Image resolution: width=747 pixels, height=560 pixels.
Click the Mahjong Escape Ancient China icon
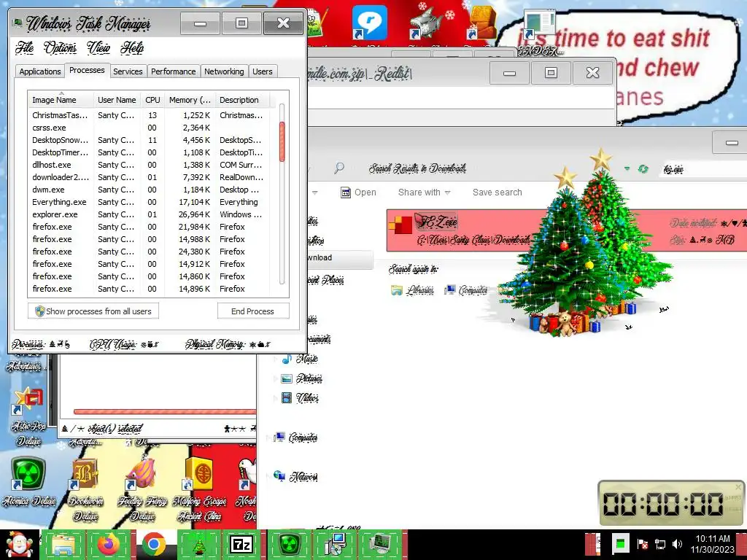click(x=199, y=489)
